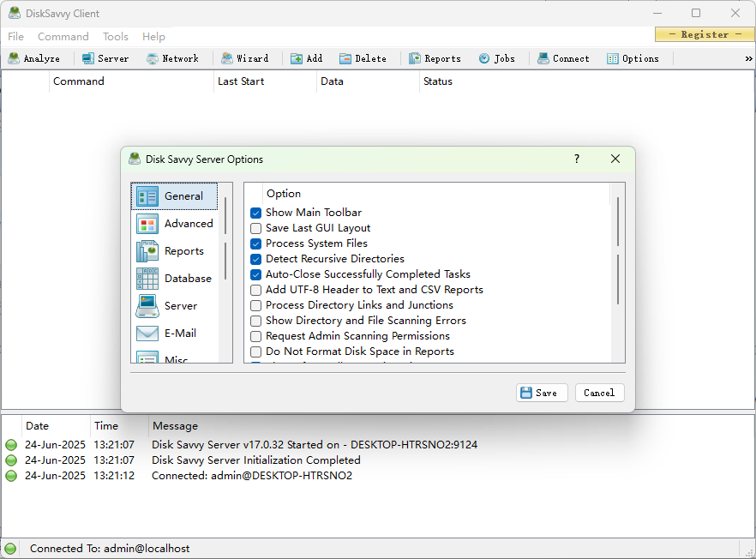
Task: Open Reports from the toolbar
Action: (435, 58)
